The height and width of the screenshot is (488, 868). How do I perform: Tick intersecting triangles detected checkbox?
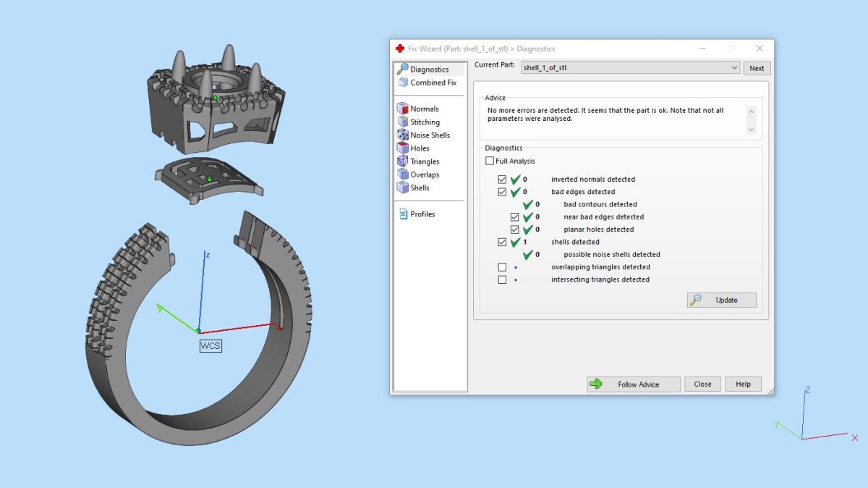click(502, 279)
